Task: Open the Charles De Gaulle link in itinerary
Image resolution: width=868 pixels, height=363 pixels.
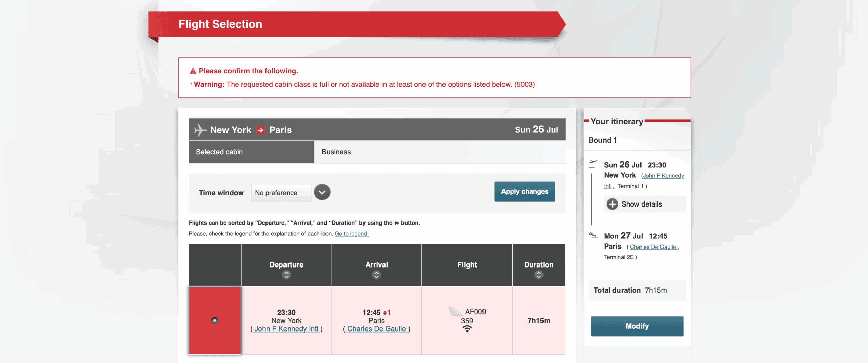Action: pos(653,247)
